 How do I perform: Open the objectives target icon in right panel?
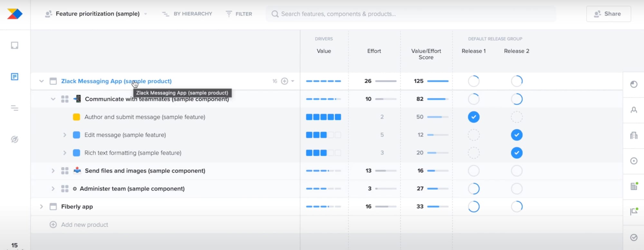[634, 161]
